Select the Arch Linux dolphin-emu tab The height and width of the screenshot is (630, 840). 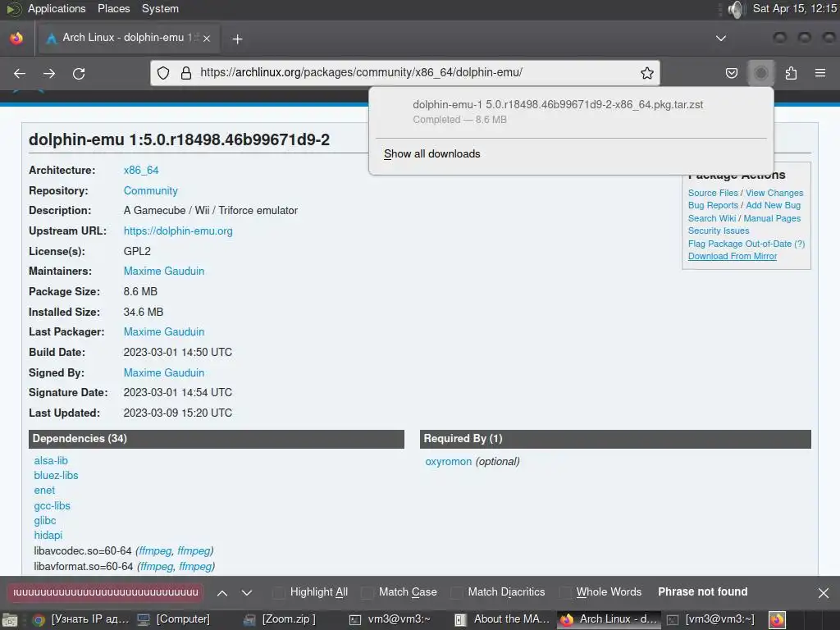(x=127, y=38)
